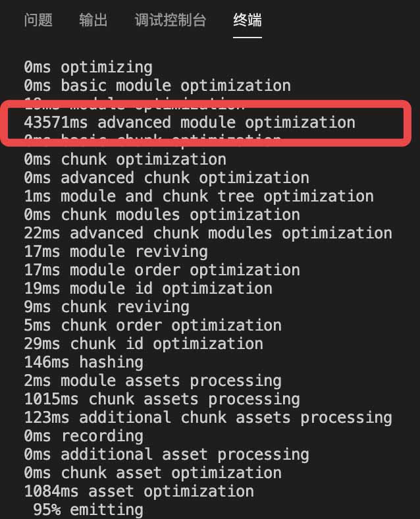Click the 17ms module reviving line
This screenshot has width=420, height=519.
coord(116,252)
